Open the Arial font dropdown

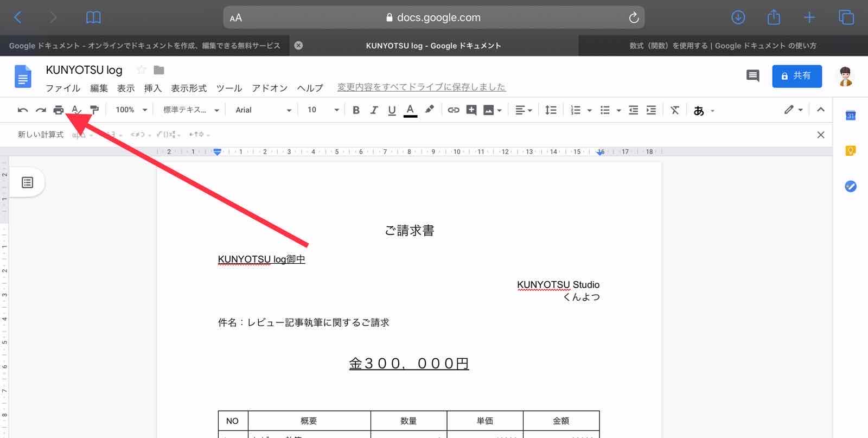[264, 110]
